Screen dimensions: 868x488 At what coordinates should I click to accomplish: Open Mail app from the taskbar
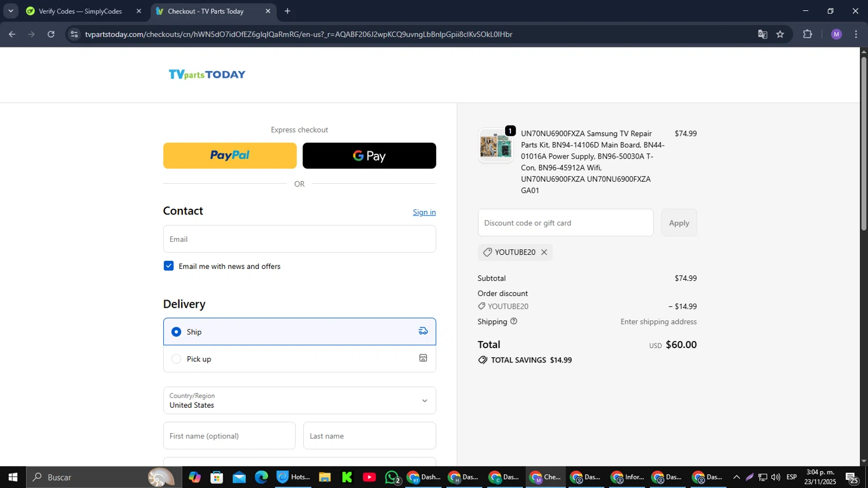pos(240,477)
